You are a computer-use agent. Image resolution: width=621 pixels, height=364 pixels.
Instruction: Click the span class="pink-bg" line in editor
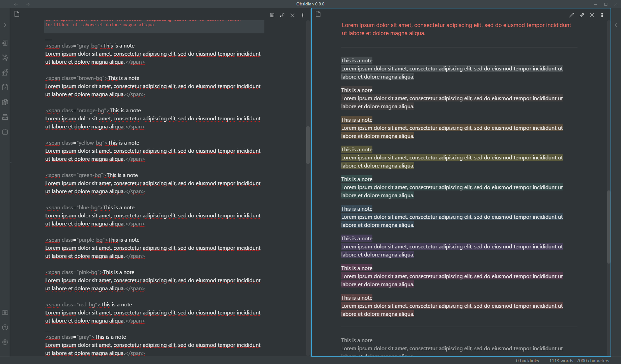pyautogui.click(x=90, y=272)
